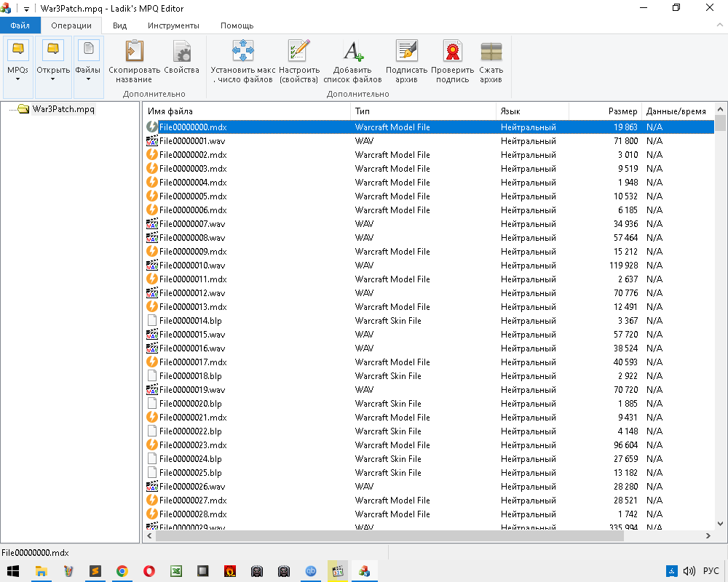Click the size value 96 604

point(625,445)
